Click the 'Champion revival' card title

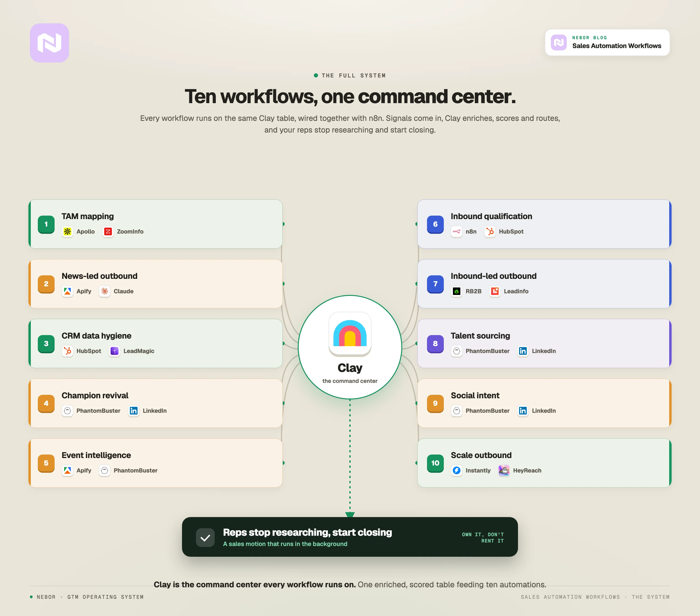95,396
